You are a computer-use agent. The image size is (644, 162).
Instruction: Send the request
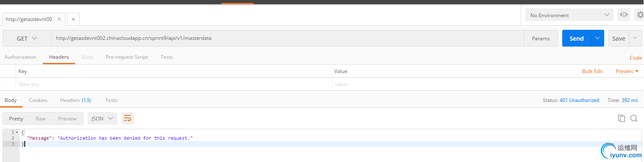pos(576,38)
